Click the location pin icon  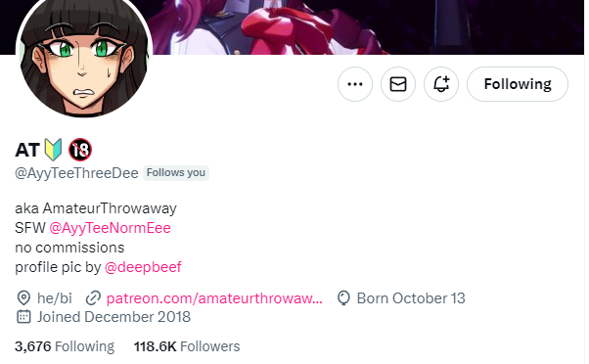click(x=23, y=298)
